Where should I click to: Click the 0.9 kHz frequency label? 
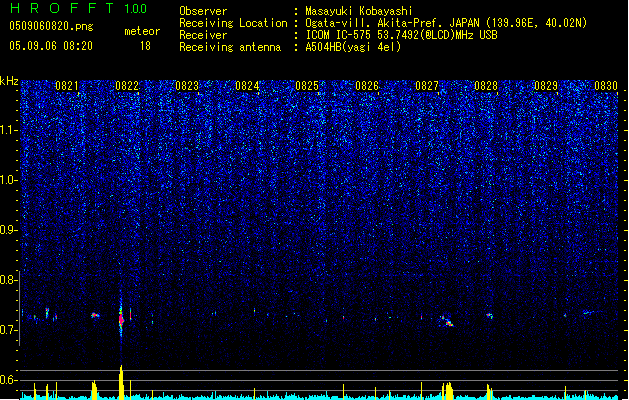tap(9, 230)
